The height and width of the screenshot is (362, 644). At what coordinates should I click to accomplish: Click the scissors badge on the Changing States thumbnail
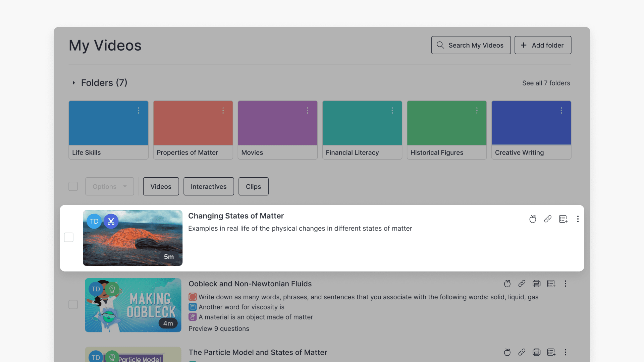pos(111,221)
